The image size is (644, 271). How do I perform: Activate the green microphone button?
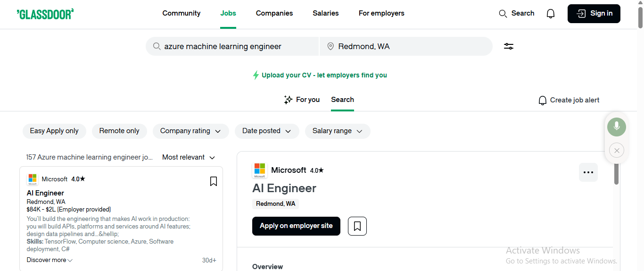click(617, 127)
